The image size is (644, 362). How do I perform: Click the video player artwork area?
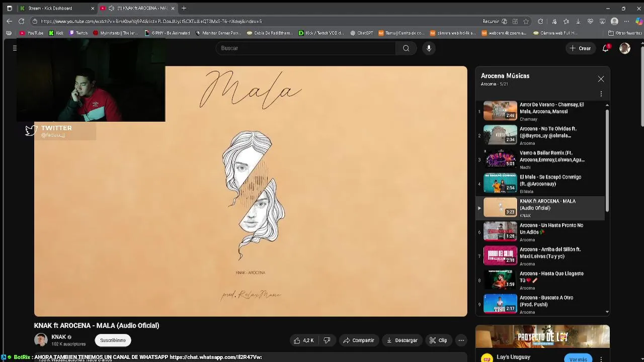coord(251,192)
